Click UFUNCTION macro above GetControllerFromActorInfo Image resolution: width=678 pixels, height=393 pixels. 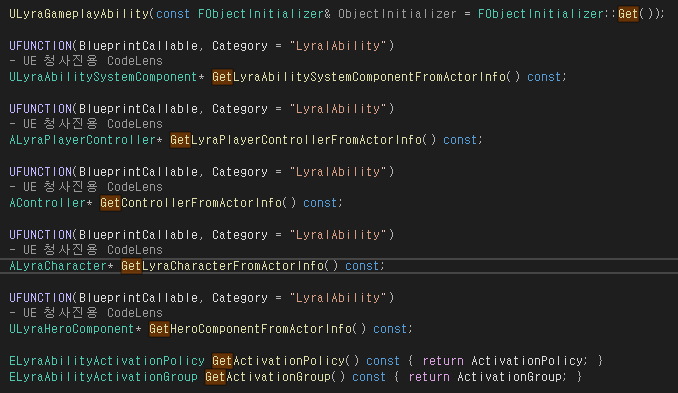point(41,172)
